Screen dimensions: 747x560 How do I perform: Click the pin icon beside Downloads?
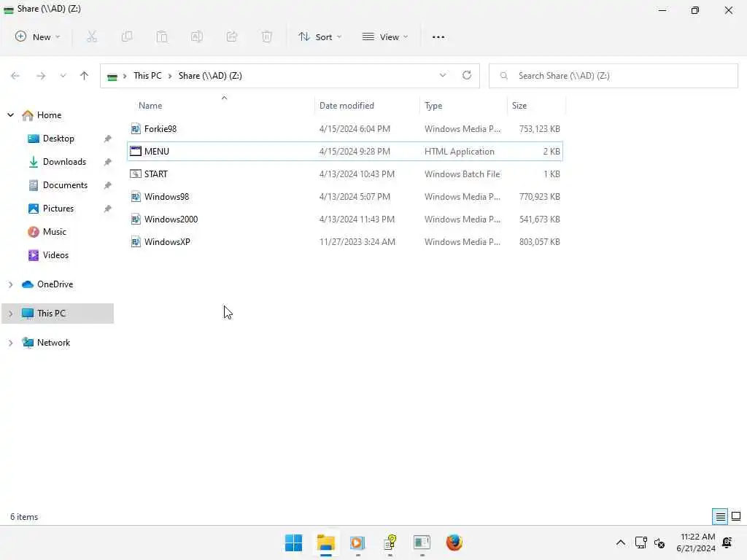click(108, 162)
